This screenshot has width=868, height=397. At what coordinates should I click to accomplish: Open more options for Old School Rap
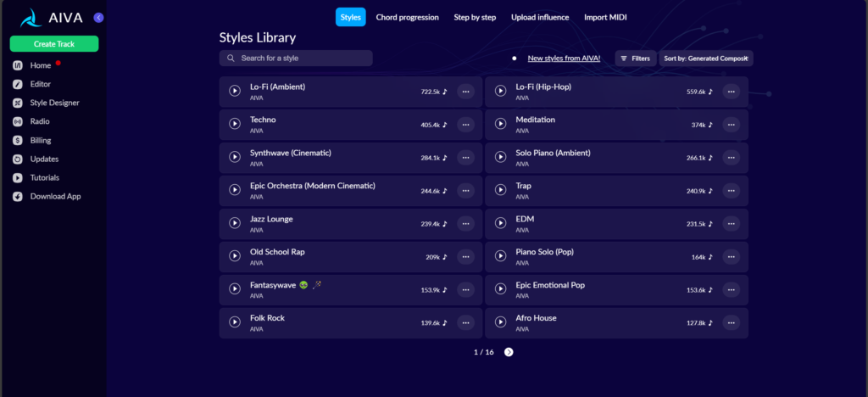pos(465,257)
